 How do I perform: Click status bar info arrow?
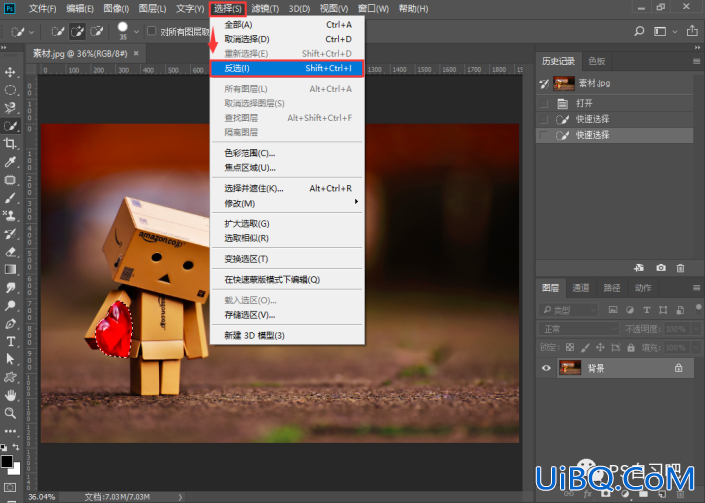tap(180, 497)
